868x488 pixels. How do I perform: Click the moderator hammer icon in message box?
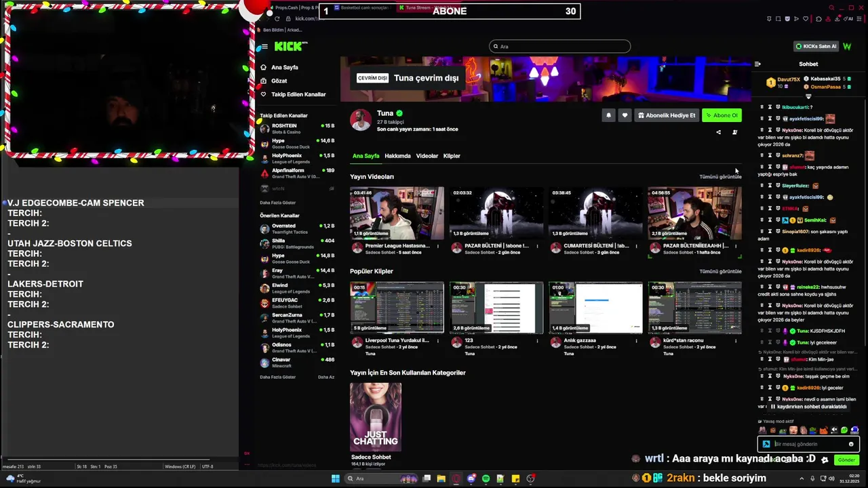[x=766, y=444]
